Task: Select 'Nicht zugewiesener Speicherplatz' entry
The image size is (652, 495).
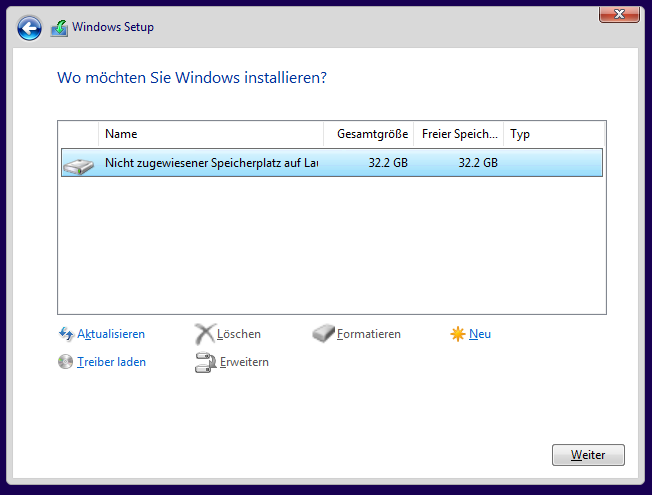Action: click(x=332, y=163)
